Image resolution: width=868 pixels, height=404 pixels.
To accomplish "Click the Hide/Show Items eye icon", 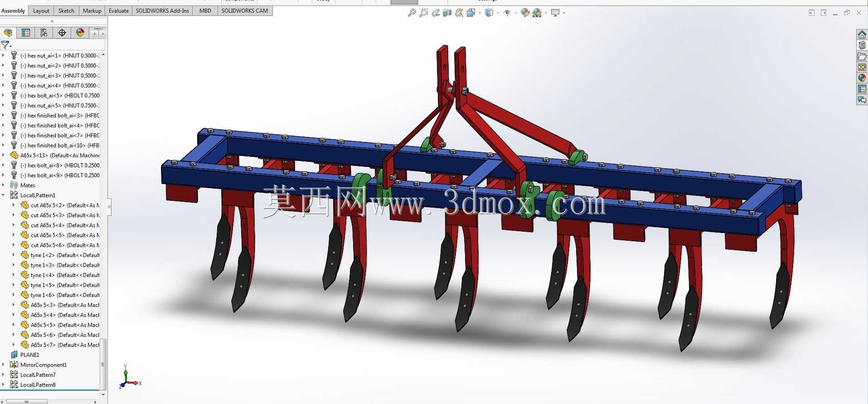I will point(507,13).
